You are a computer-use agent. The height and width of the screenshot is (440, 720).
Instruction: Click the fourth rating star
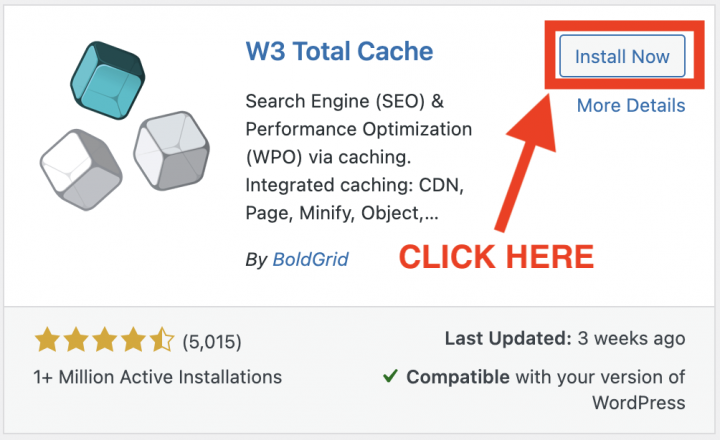[x=131, y=341]
